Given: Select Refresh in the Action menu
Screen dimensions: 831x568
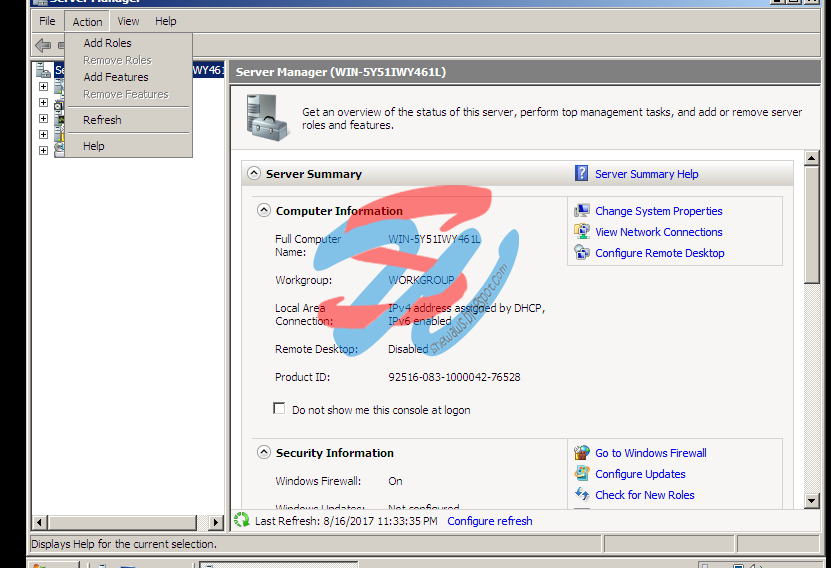Looking at the screenshot, I should (x=102, y=120).
